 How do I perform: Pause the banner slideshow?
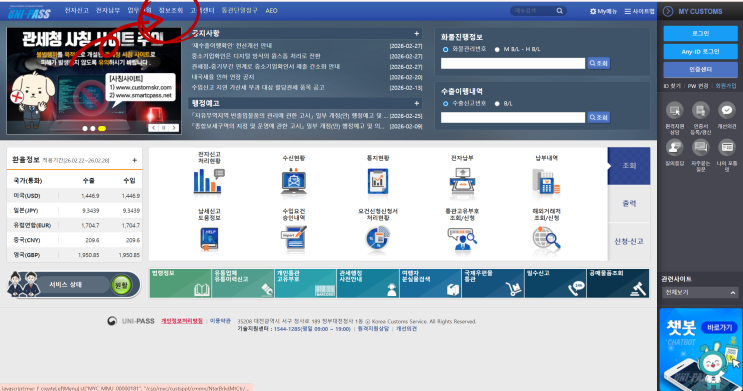(163, 128)
